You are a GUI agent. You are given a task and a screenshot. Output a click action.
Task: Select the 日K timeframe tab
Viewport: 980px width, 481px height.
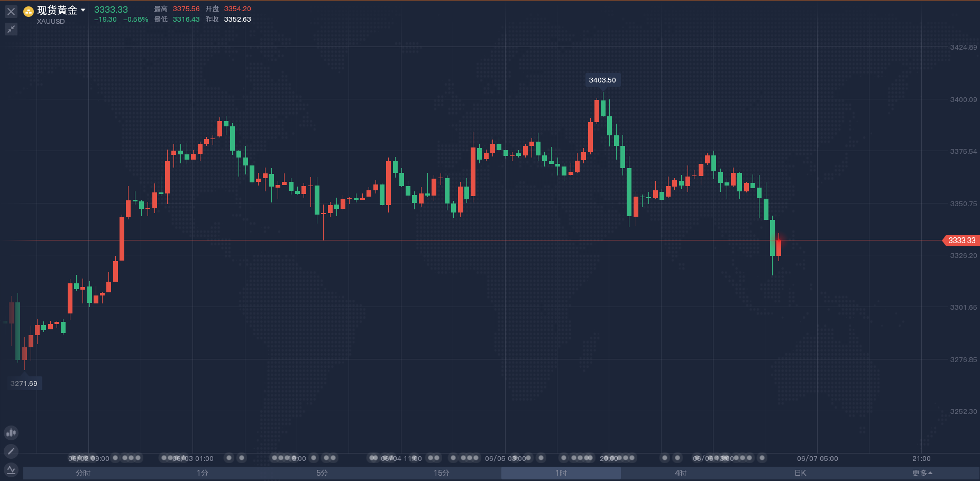click(800, 473)
